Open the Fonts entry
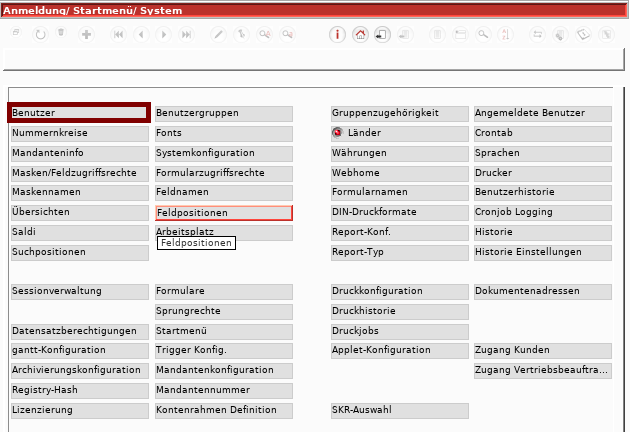630x432 pixels. coord(224,133)
